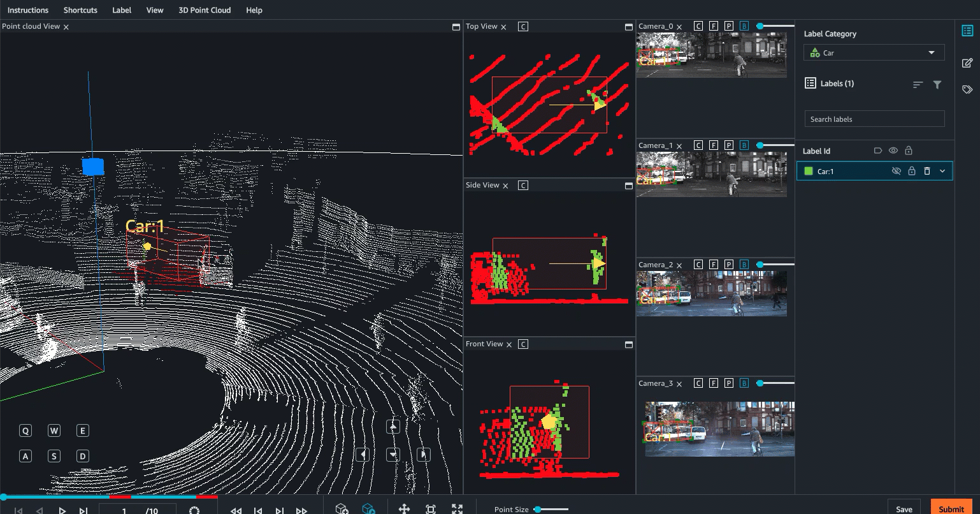Click the frame number input field
This screenshot has width=980, height=514.
(x=138, y=510)
